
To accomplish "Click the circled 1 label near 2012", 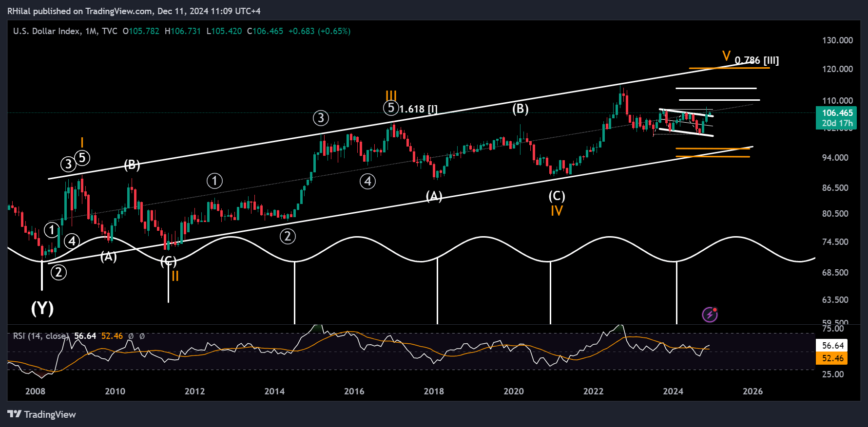I will click(x=214, y=181).
